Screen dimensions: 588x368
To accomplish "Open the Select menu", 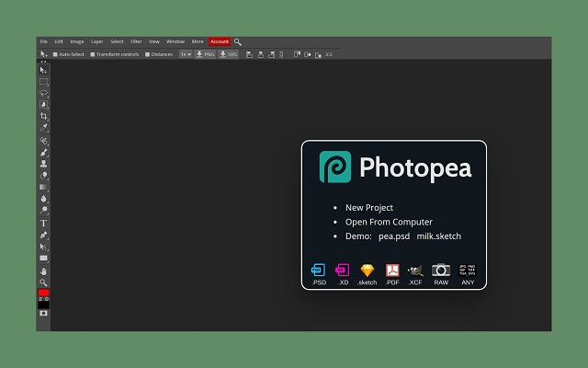I will pyautogui.click(x=117, y=41).
